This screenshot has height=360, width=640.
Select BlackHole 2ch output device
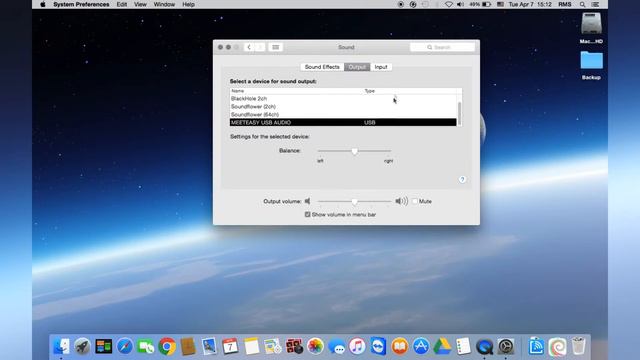(343, 99)
